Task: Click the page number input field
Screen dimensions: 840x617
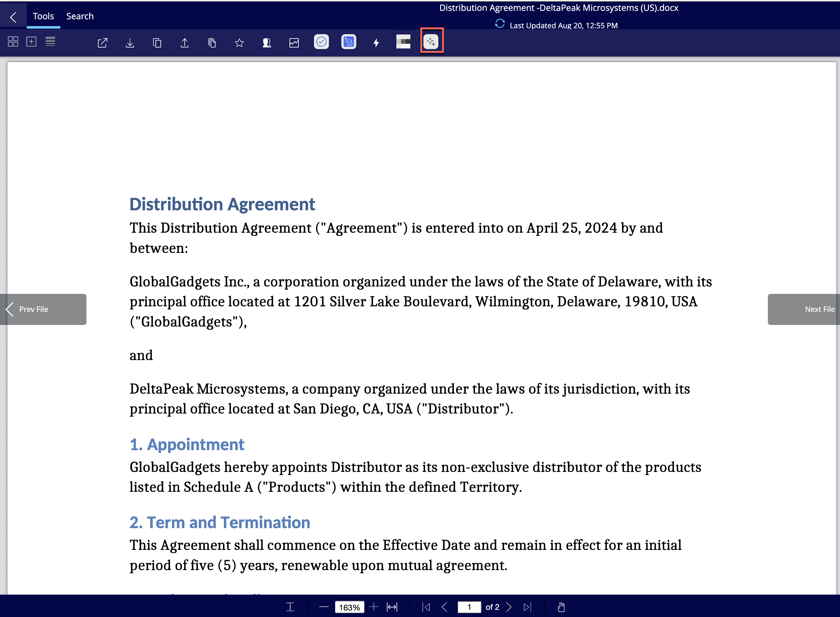Action: 469,607
